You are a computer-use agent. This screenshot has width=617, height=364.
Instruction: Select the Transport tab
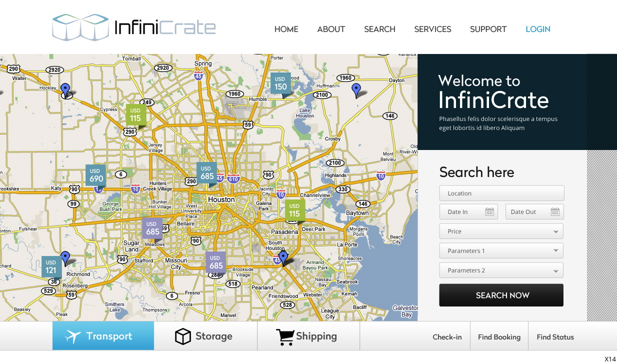coord(103,336)
